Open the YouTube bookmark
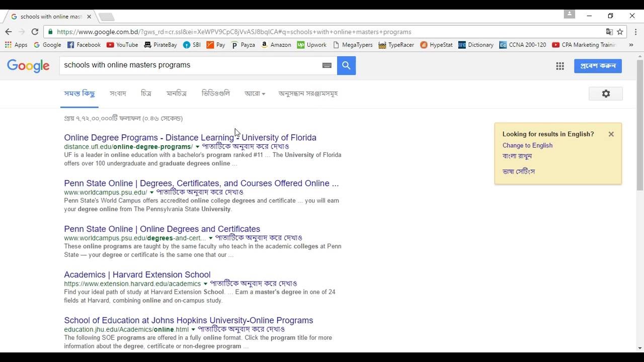Screen dimensions: 644x362 (122, 45)
